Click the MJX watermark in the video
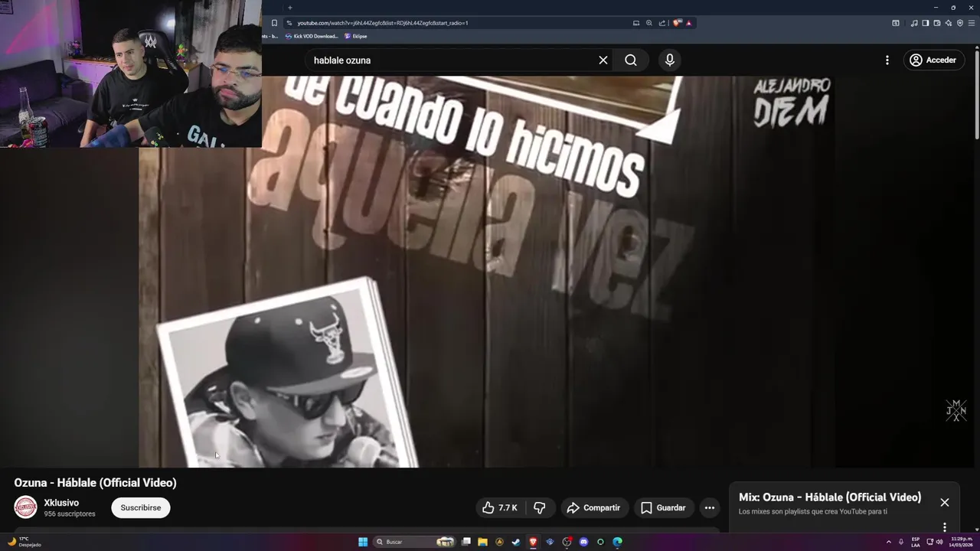 pos(956,410)
